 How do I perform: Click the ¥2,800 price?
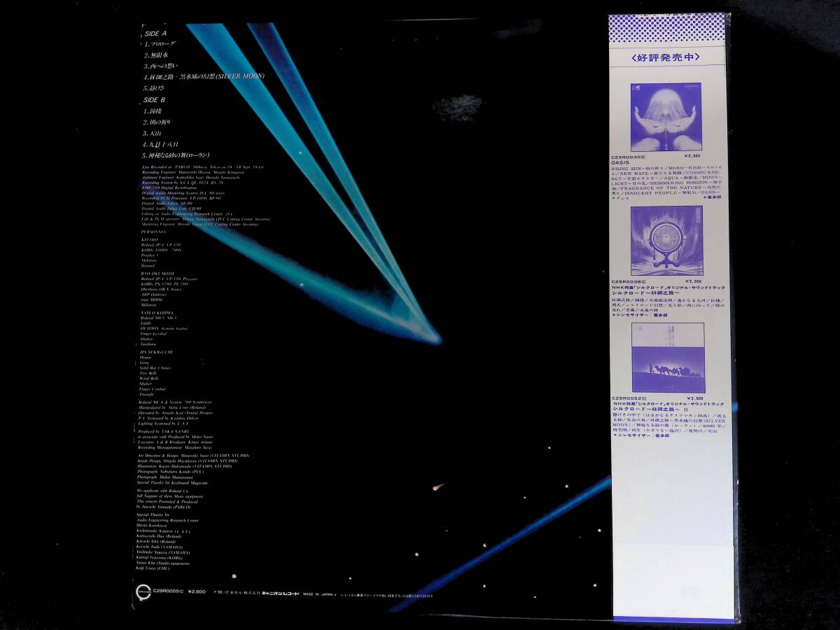[197, 591]
